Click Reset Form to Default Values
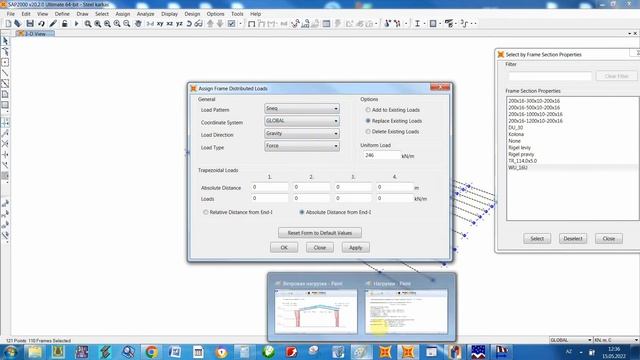The height and width of the screenshot is (360, 640). coord(320,233)
